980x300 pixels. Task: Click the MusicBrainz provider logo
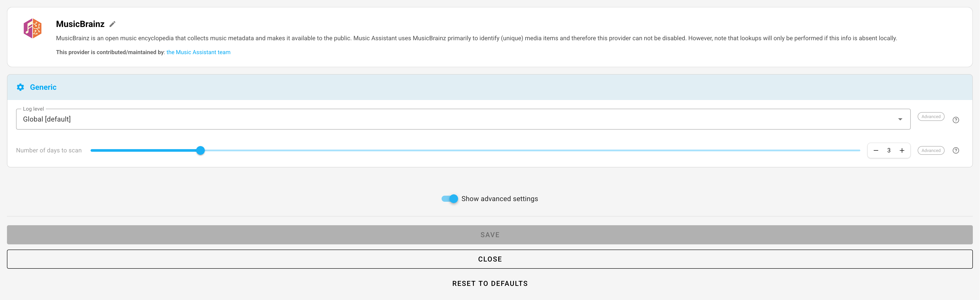[32, 28]
